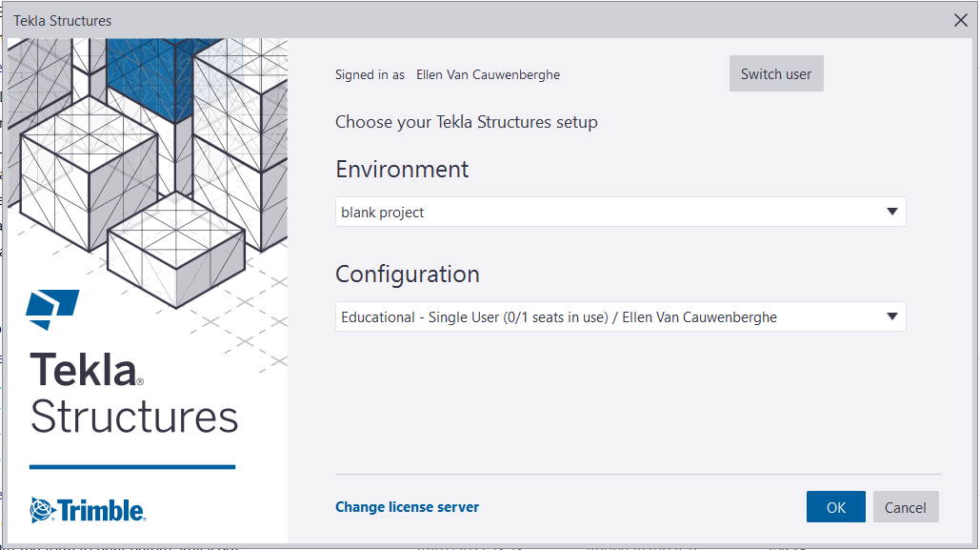Viewport: 980px width, 550px height.
Task: Click the blue Tekla emblem icon
Action: [x=51, y=309]
